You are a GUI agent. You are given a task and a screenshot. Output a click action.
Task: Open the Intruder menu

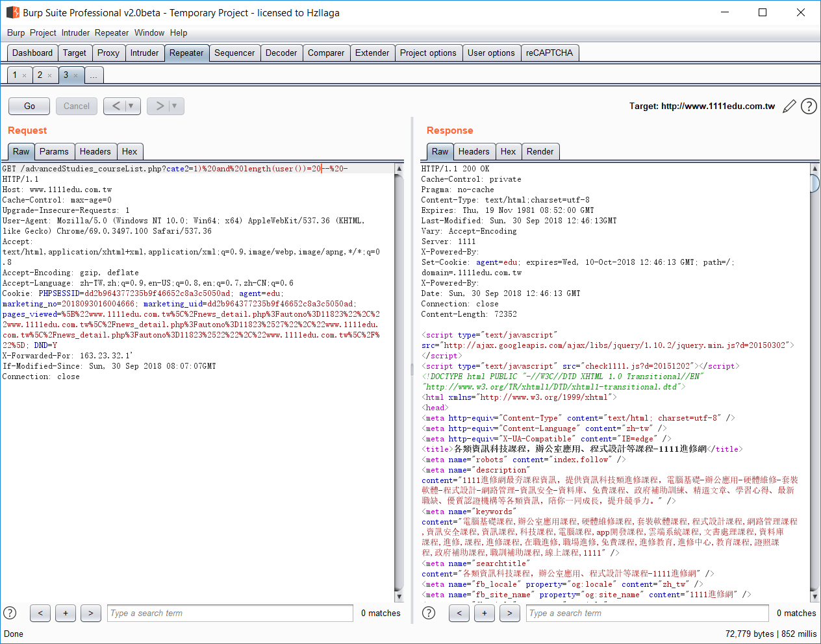click(x=76, y=32)
